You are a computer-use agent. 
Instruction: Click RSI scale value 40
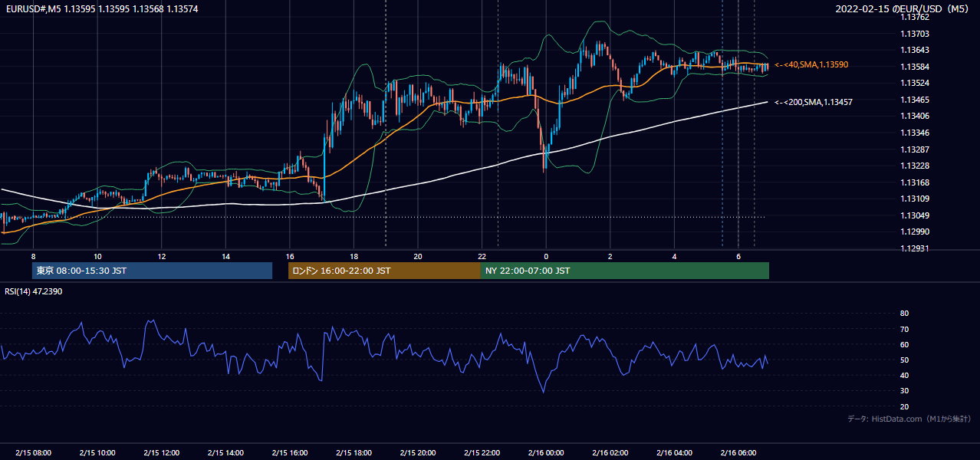(904, 375)
